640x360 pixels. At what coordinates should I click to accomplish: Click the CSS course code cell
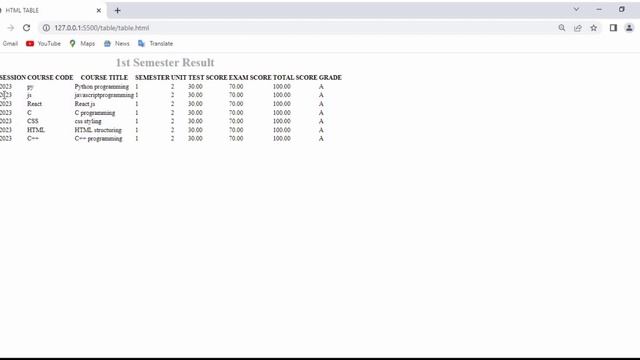coord(33,121)
